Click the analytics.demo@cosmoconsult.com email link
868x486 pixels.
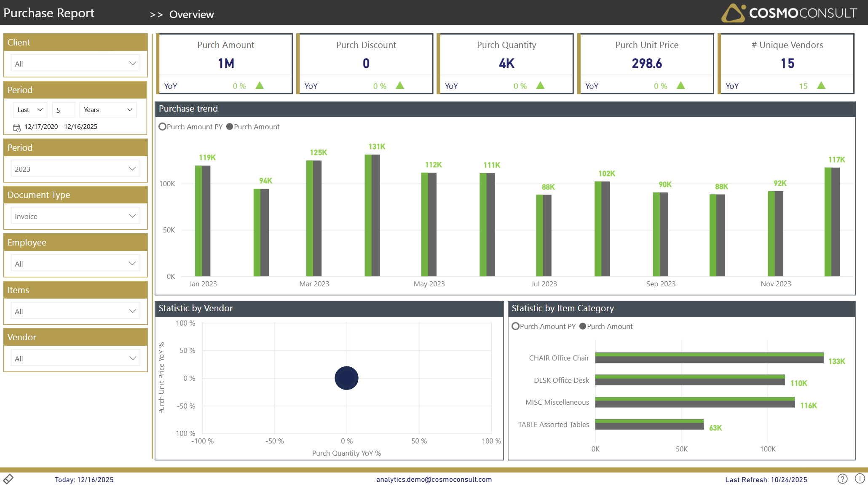(434, 479)
